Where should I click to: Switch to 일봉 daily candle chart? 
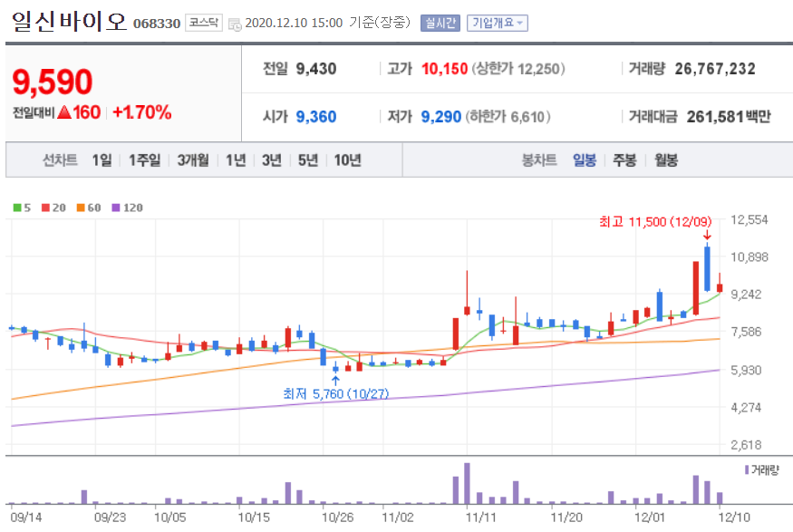585,160
